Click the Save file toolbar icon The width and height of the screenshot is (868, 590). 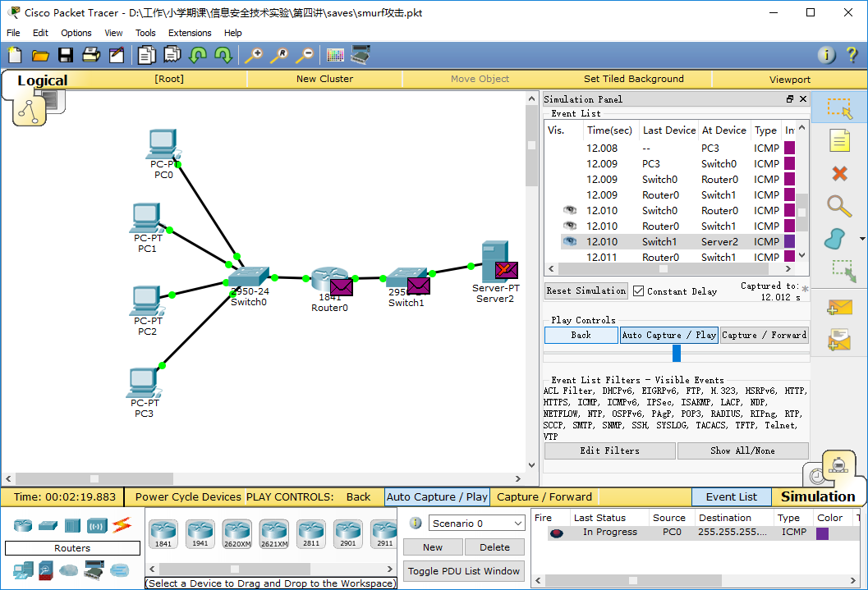click(x=66, y=55)
